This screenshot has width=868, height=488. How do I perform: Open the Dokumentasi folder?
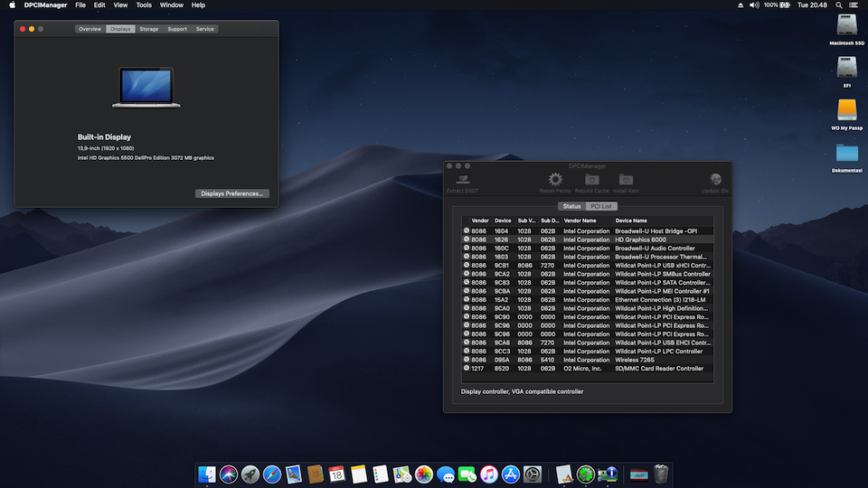click(x=847, y=153)
